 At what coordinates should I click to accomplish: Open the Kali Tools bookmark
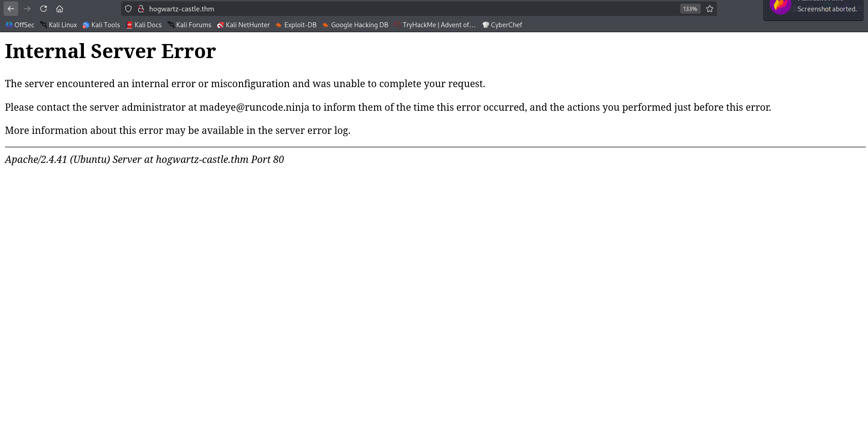(x=101, y=25)
